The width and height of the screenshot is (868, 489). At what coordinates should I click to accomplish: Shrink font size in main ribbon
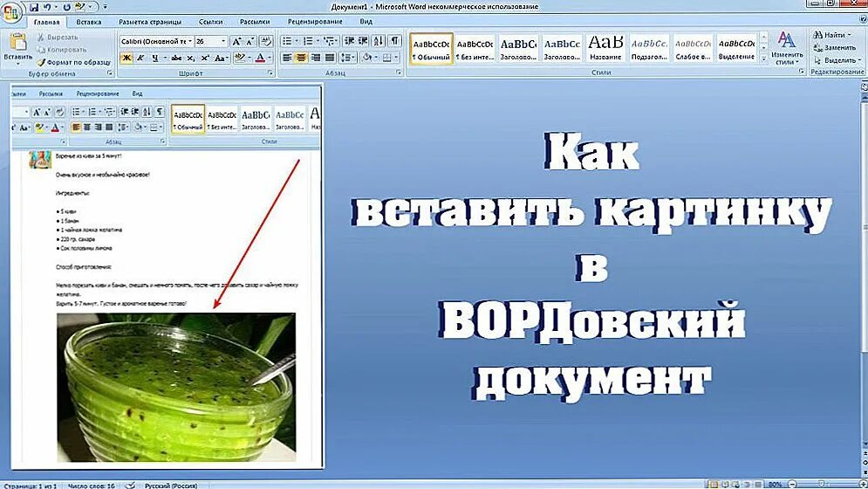pos(249,42)
